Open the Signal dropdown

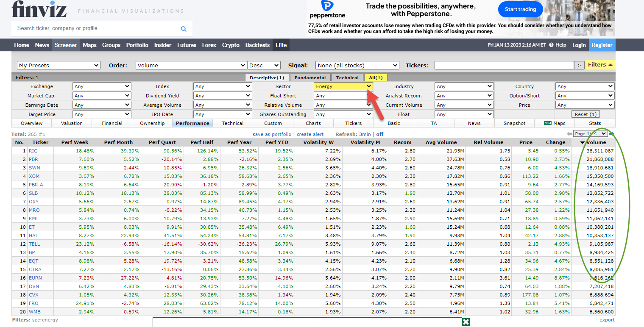(357, 65)
